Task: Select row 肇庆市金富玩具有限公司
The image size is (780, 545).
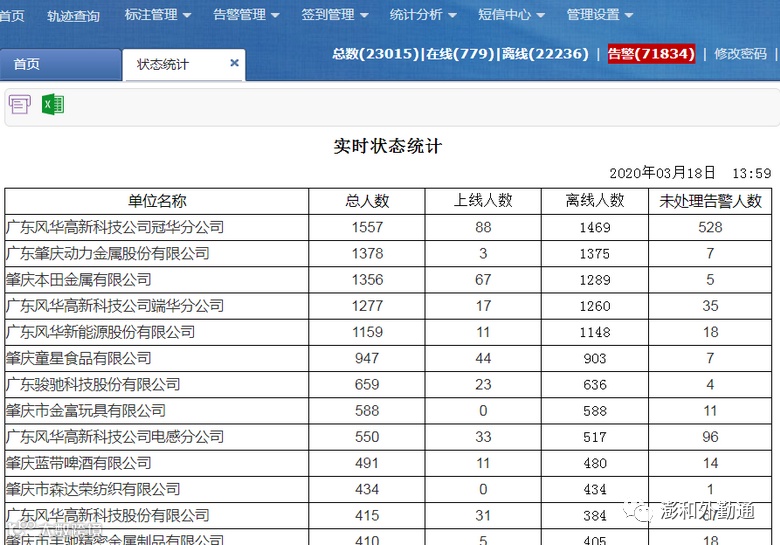Action: (x=388, y=411)
